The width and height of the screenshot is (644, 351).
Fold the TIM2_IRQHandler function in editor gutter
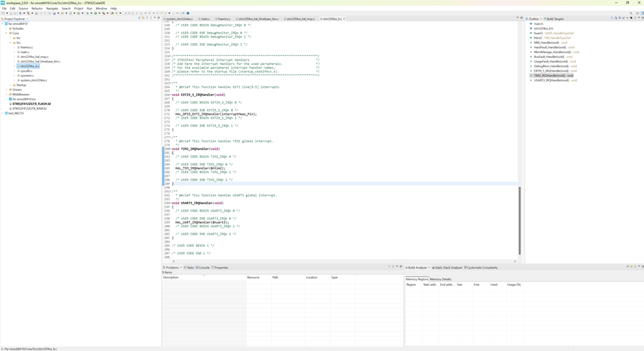pyautogui.click(x=171, y=149)
